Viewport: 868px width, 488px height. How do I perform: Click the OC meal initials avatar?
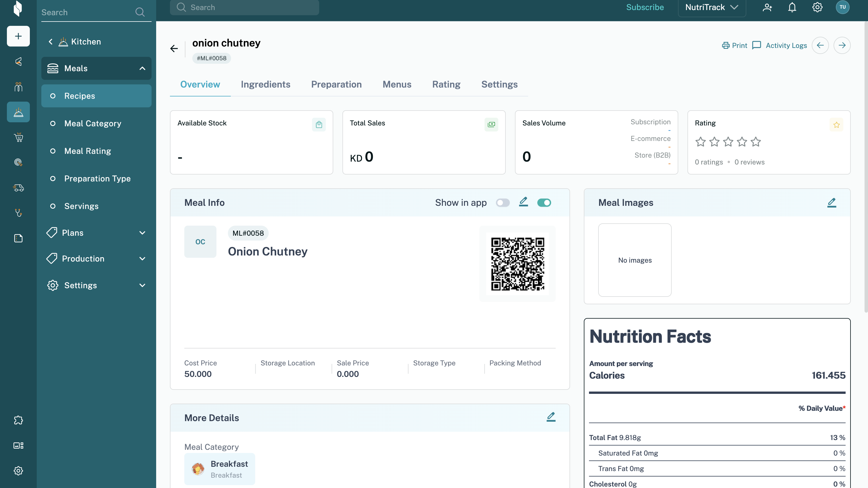click(x=200, y=242)
